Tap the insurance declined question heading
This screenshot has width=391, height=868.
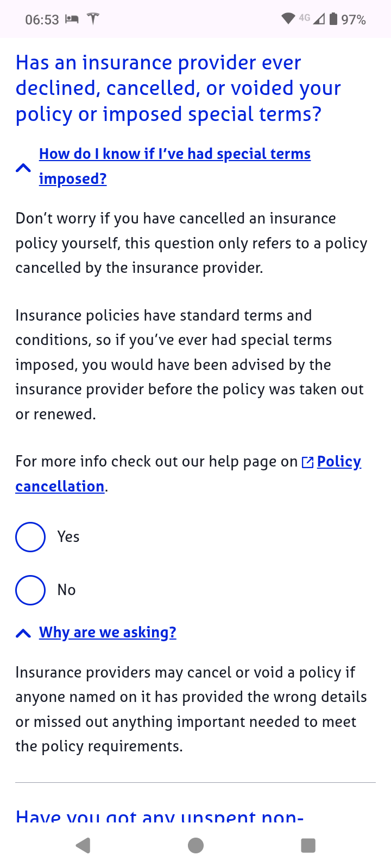[x=179, y=88]
